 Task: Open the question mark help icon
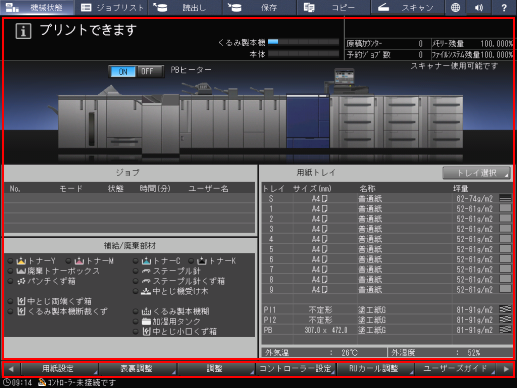(x=504, y=7)
